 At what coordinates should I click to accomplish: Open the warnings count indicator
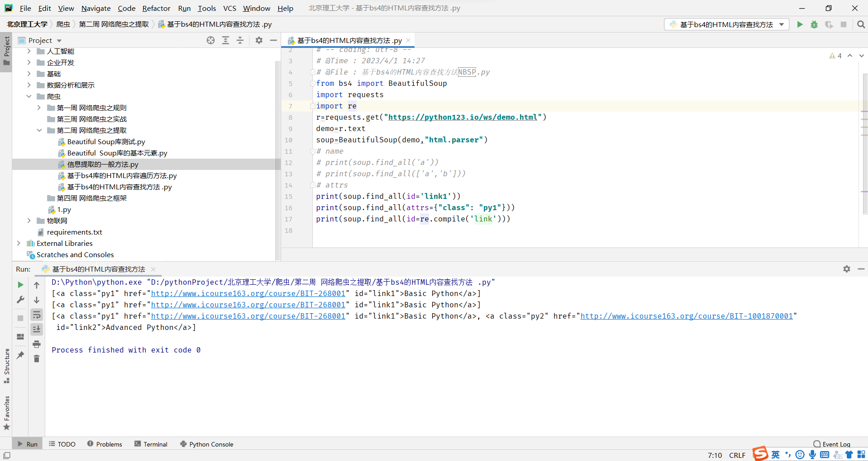(x=835, y=56)
